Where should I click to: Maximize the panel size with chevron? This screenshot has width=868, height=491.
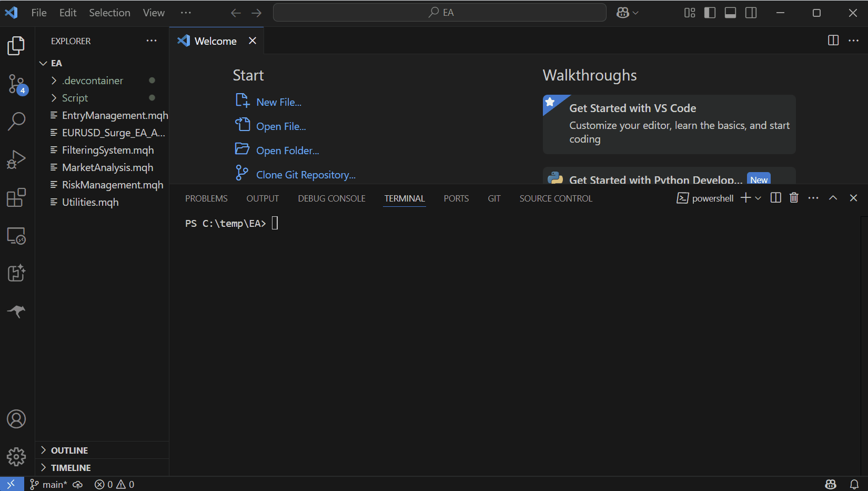833,198
